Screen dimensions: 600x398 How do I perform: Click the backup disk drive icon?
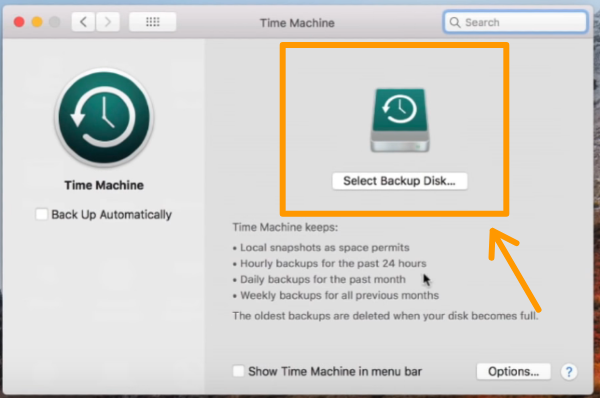[x=400, y=120]
